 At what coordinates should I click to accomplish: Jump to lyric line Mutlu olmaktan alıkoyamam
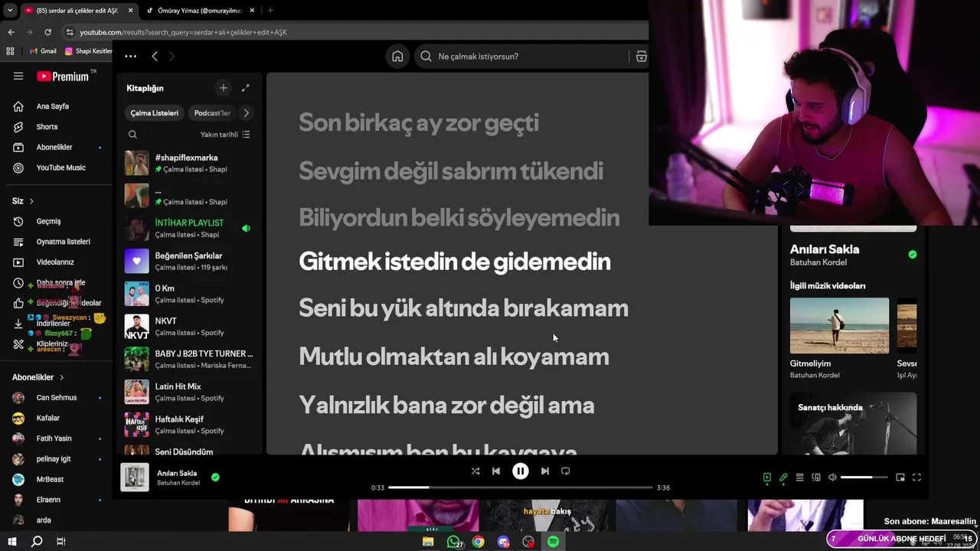tap(453, 357)
